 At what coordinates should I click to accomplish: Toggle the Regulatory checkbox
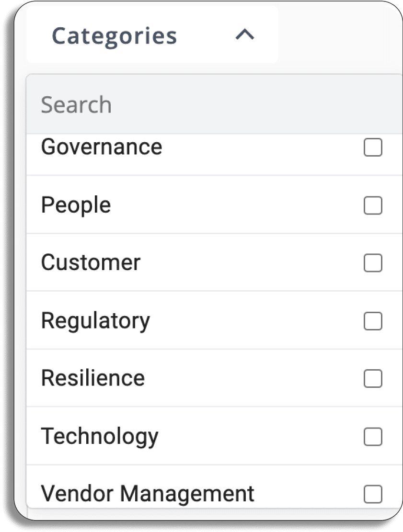(x=373, y=321)
